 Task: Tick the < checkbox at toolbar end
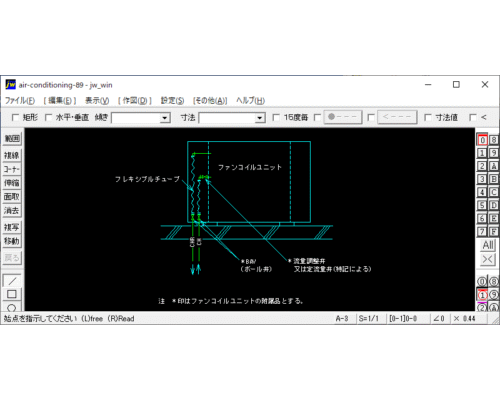click(x=473, y=117)
